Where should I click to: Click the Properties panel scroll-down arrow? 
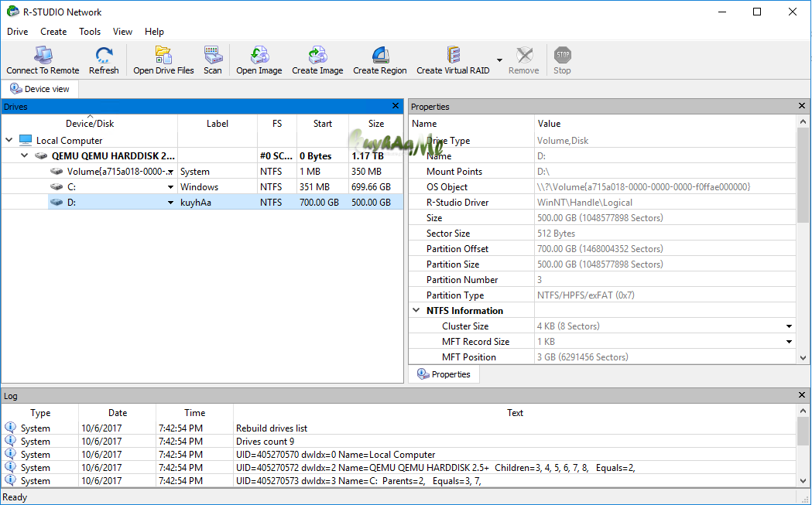803,357
